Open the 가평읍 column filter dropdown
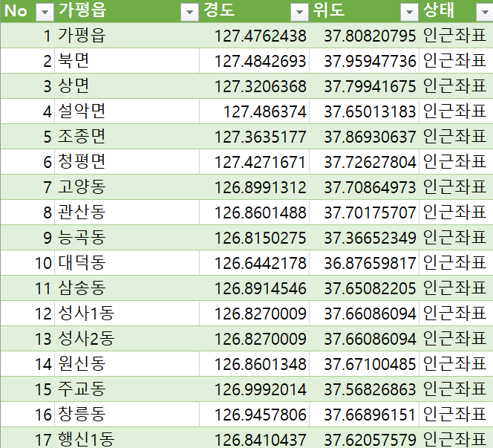Screen dimensions: 493x448 click(x=189, y=13)
